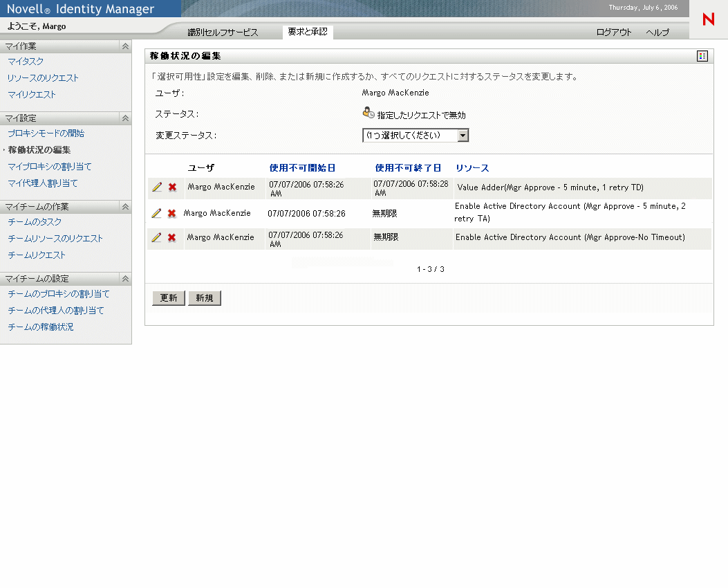
Task: Sort by 使用不可開始日 column header
Action: click(x=302, y=167)
